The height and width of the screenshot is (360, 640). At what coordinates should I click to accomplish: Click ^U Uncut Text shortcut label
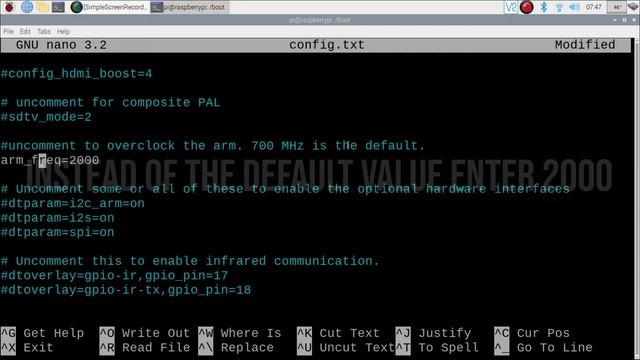coord(346,348)
